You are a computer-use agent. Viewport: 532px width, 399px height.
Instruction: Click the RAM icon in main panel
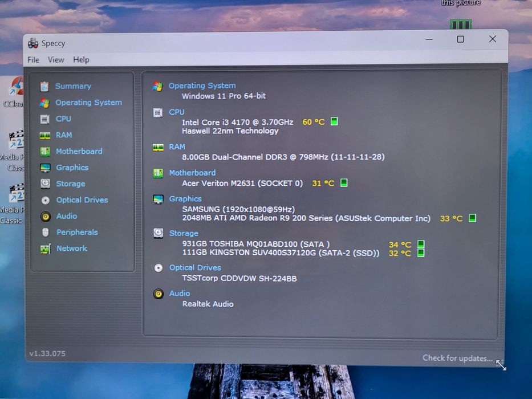(x=158, y=147)
